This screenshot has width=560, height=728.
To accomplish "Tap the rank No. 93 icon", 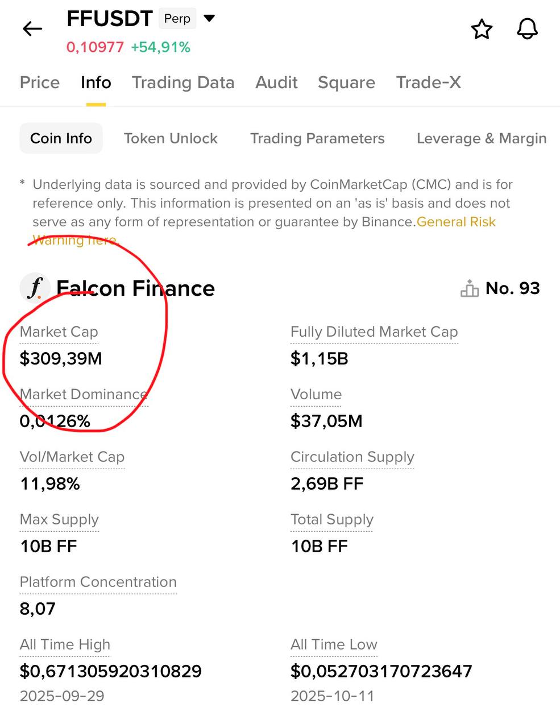I will pos(470,288).
